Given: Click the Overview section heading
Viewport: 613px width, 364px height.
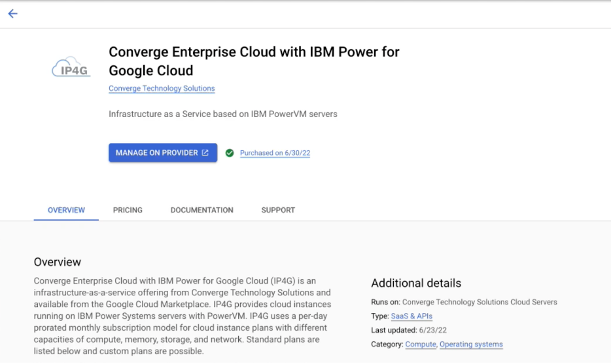Looking at the screenshot, I should coord(58,262).
